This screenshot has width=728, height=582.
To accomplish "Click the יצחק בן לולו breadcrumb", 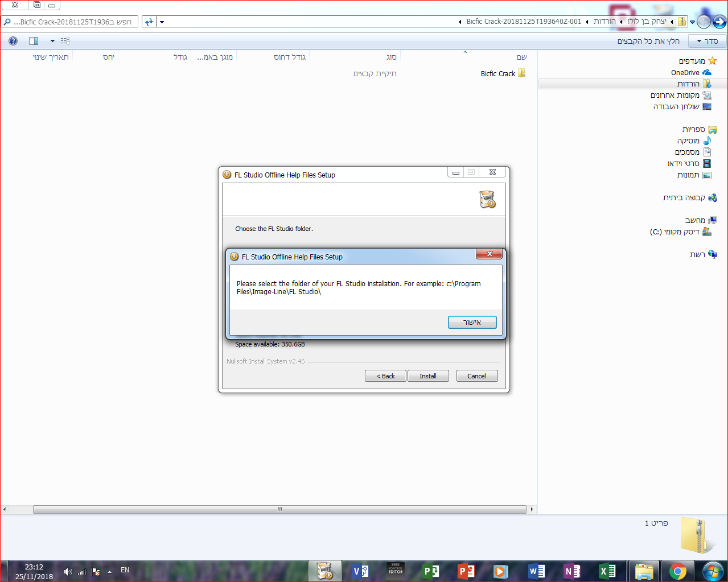I will [647, 22].
